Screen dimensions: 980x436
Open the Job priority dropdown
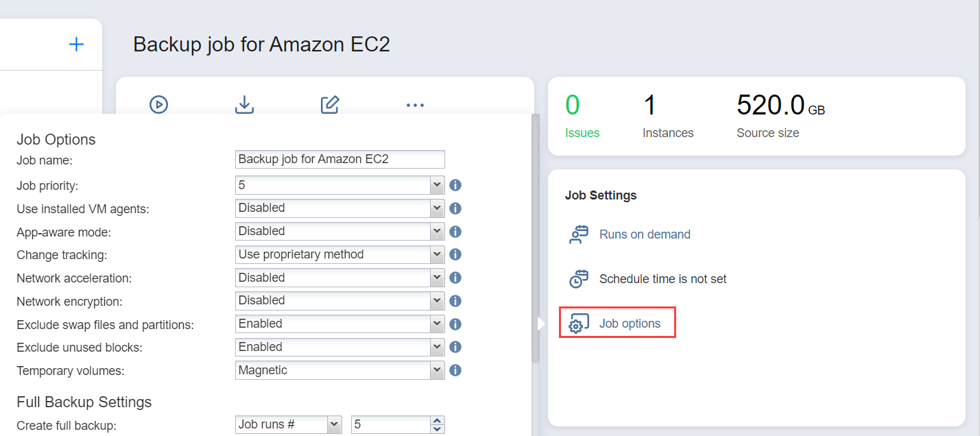click(437, 185)
